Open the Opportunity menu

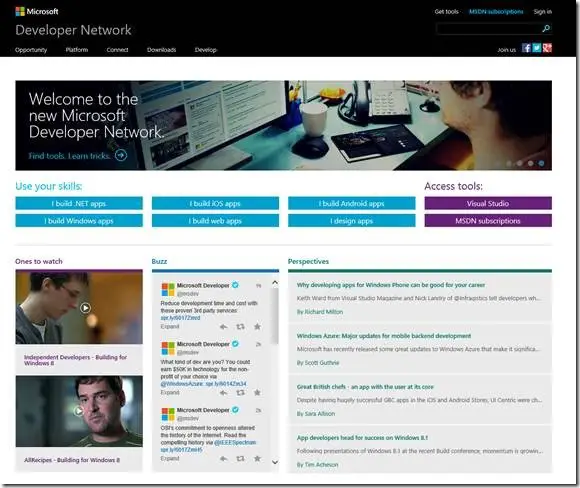pos(31,50)
